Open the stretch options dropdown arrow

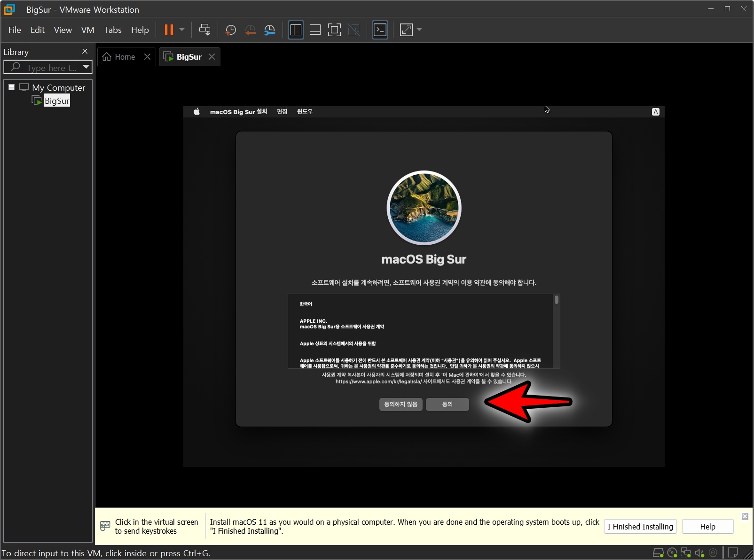(x=419, y=30)
